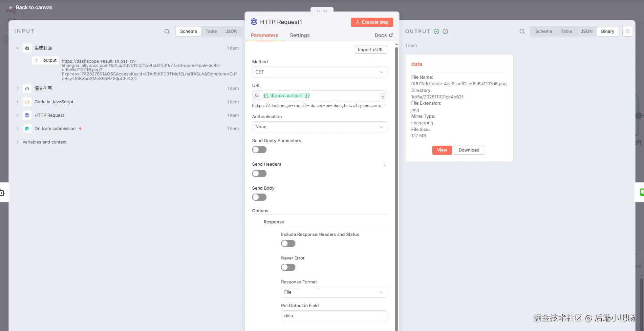Click the Put Output in Field input
Image resolution: width=644 pixels, height=331 pixels.
point(333,316)
